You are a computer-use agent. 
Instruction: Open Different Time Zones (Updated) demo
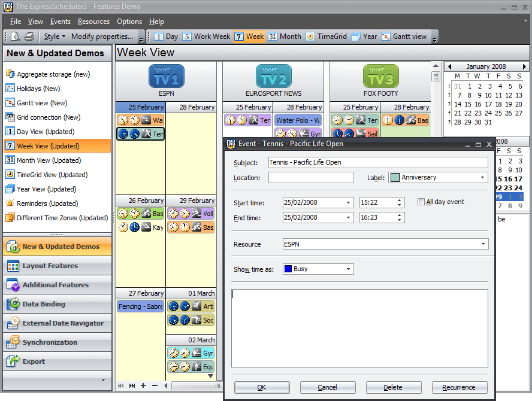[57, 218]
